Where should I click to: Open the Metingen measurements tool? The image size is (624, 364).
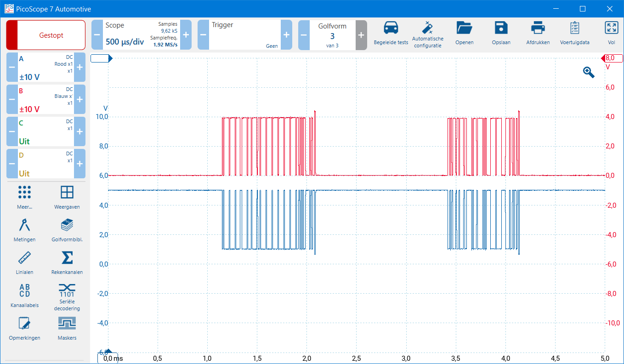[24, 225]
